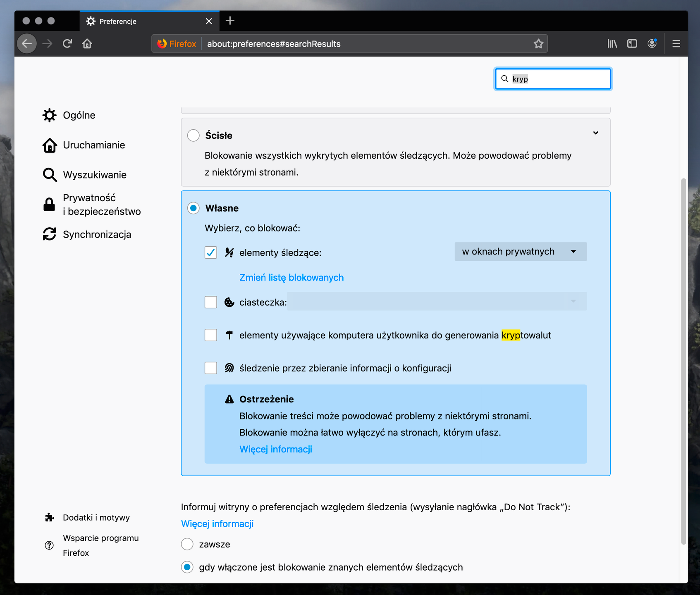Click the 'Zmień listę blokowanych' link
The width and height of the screenshot is (700, 595).
[x=291, y=278]
